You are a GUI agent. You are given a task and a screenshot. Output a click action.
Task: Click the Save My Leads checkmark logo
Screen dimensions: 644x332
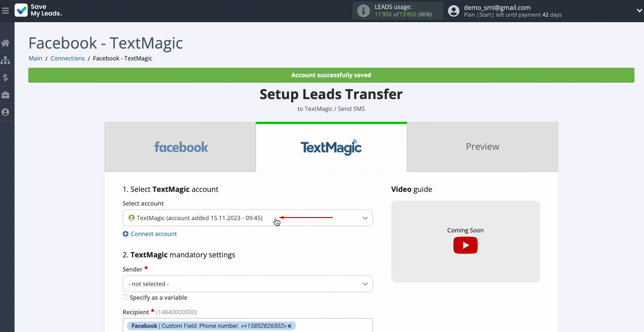21,10
